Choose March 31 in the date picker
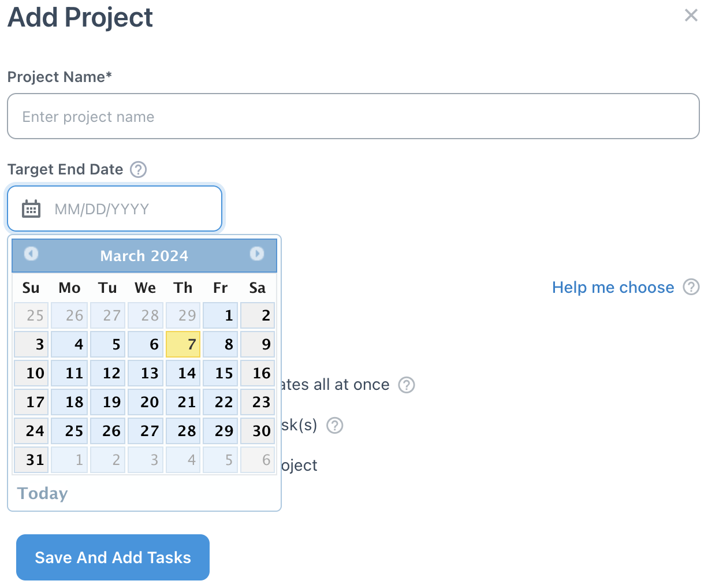Screen dimensions: 708x588 point(31,460)
